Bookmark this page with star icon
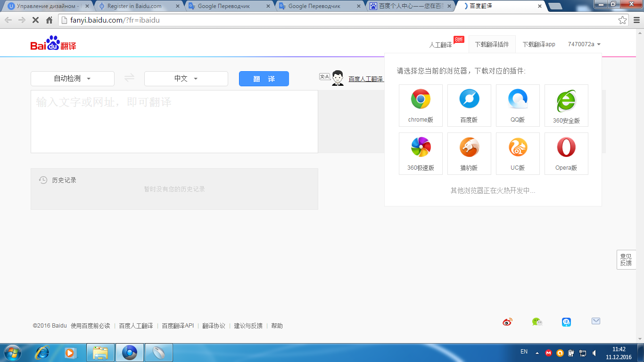 coord(623,20)
